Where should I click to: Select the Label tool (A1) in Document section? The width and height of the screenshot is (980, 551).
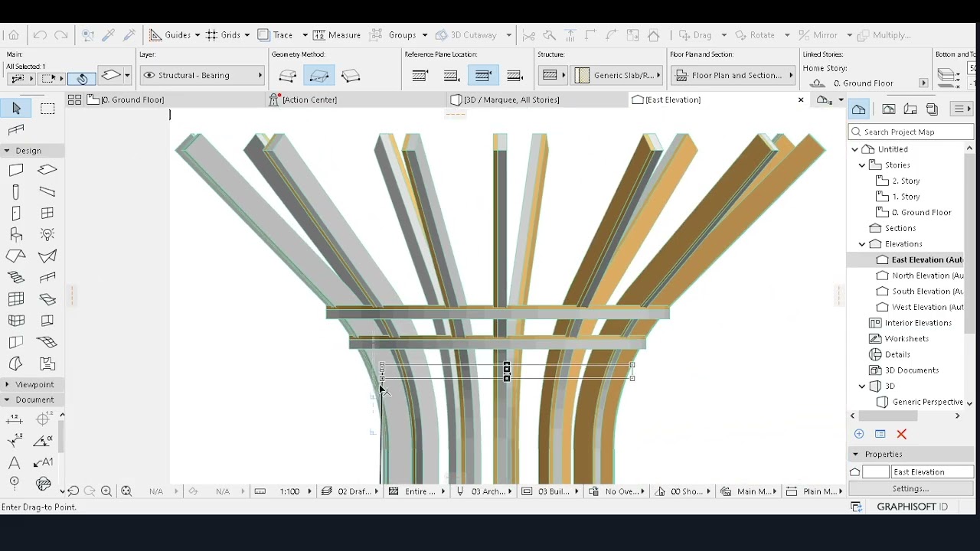[44, 462]
